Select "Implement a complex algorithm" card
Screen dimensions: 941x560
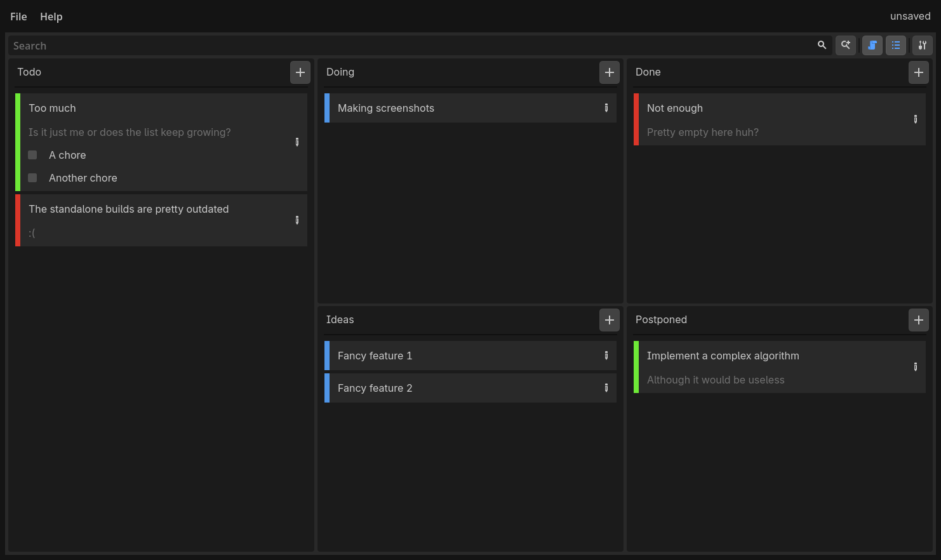[x=780, y=367]
